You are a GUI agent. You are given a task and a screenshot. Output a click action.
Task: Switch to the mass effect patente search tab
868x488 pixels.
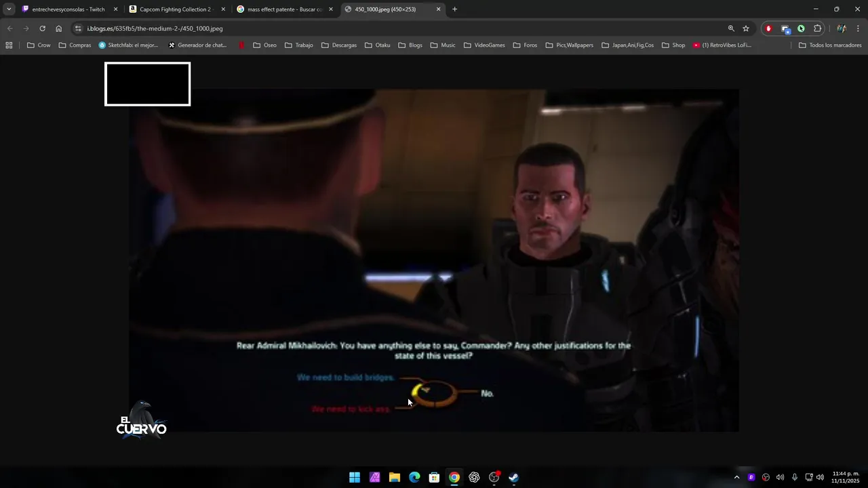coord(284,9)
